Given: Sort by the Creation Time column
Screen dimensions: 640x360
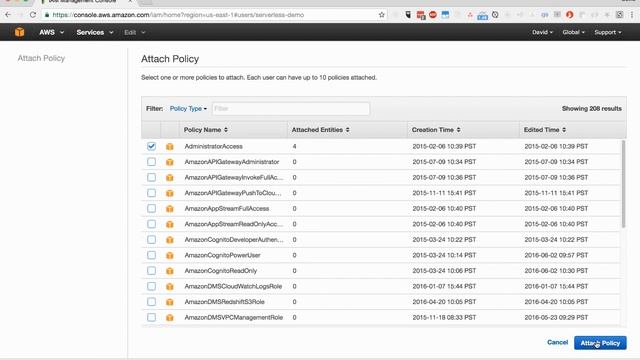Looking at the screenshot, I should (x=436, y=130).
